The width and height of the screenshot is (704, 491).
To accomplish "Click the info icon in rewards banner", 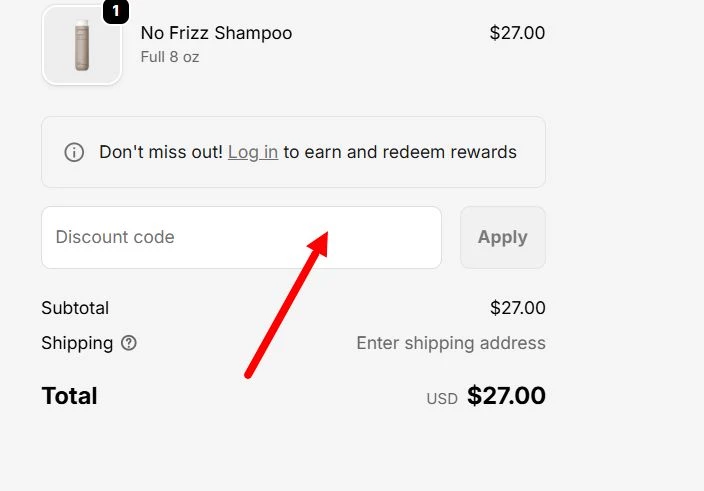I will pyautogui.click(x=74, y=152).
